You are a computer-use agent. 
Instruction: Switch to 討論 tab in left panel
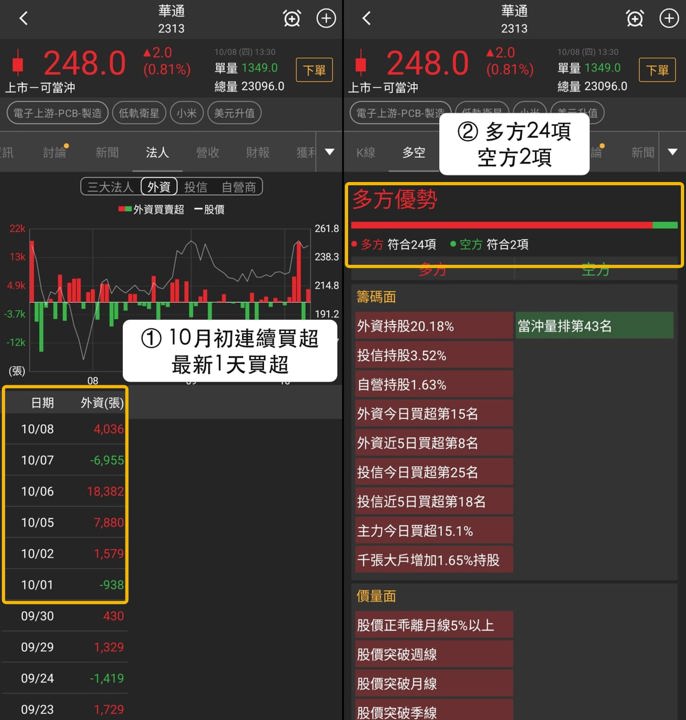[x=55, y=152]
